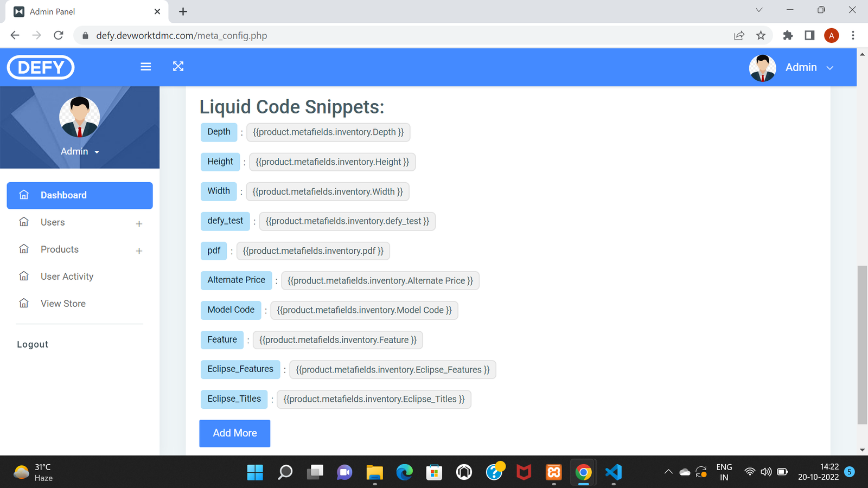This screenshot has height=488, width=868.
Task: Click the share page icon in address bar
Action: 739,36
